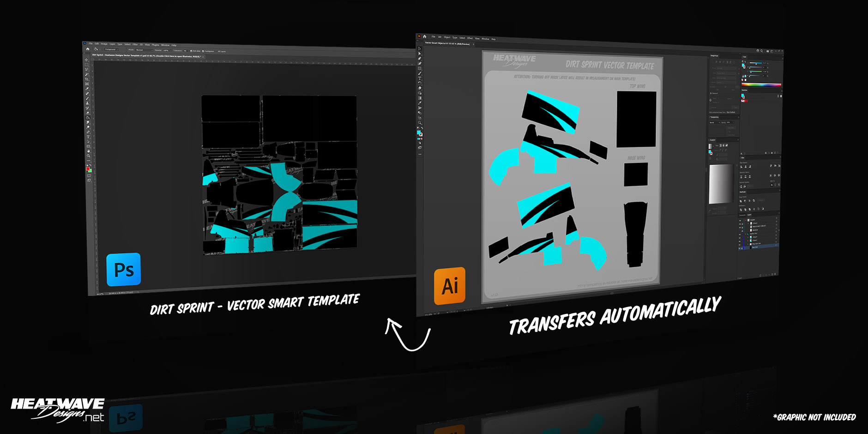This screenshot has width=868, height=434.
Task: Click the cyan (C) slider in Illustrator Color panel
Action: [x=755, y=63]
